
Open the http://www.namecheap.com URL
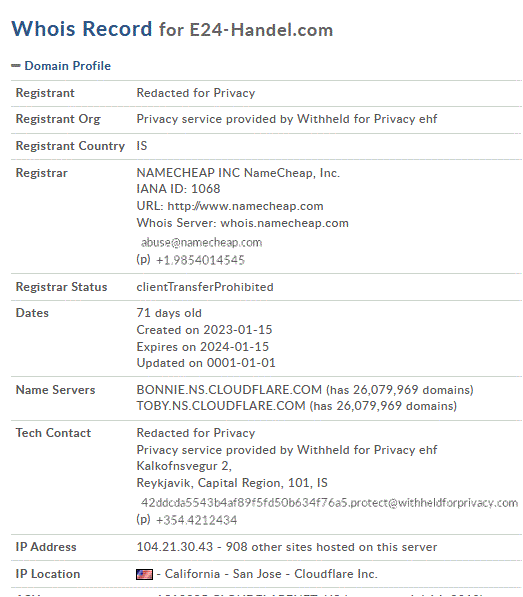tap(246, 206)
